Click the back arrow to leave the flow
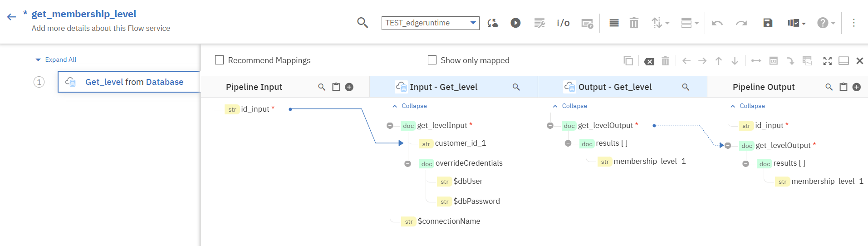This screenshot has height=246, width=868. click(11, 17)
